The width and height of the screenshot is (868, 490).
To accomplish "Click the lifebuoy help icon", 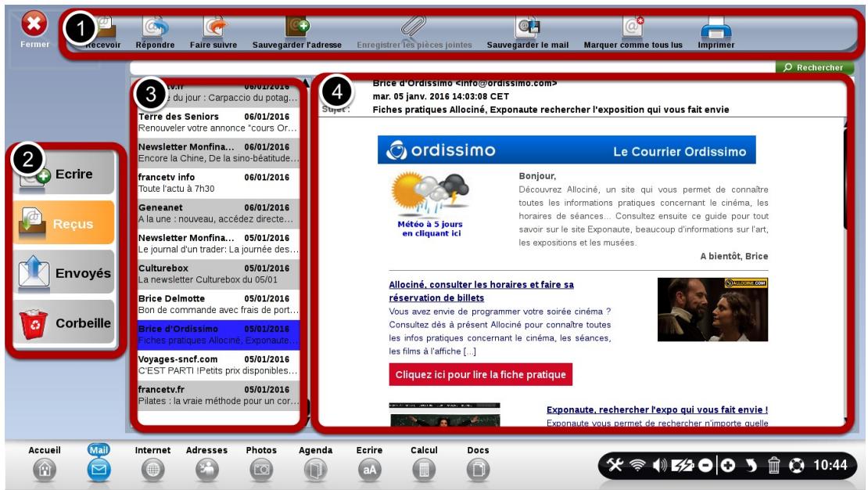I will tap(797, 465).
